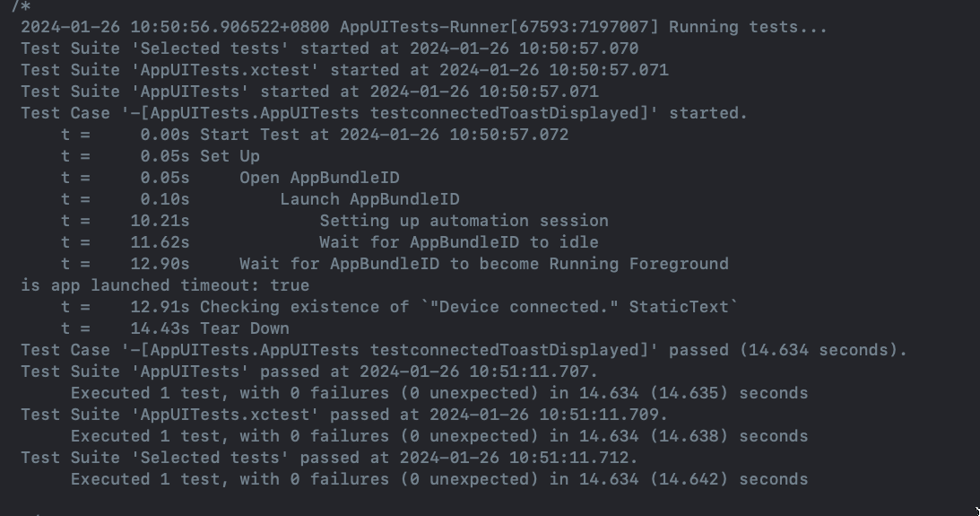This screenshot has width=980, height=516.
Task: Click the "is app launched timeout: true" line
Action: tap(165, 285)
